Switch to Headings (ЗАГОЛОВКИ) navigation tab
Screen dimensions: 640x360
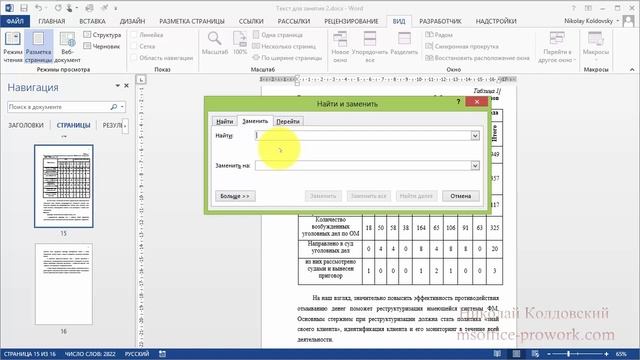(x=26, y=125)
